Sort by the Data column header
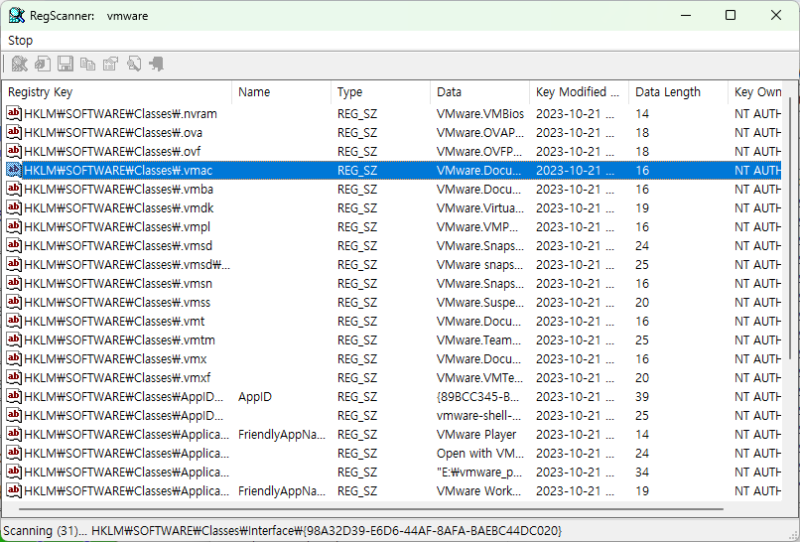This screenshot has height=542, width=800. (x=480, y=92)
